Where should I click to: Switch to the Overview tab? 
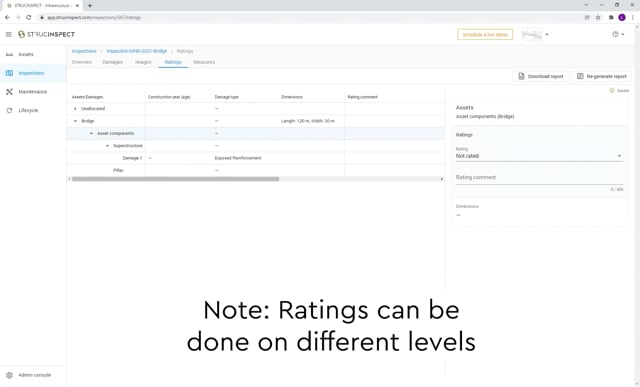(x=82, y=62)
